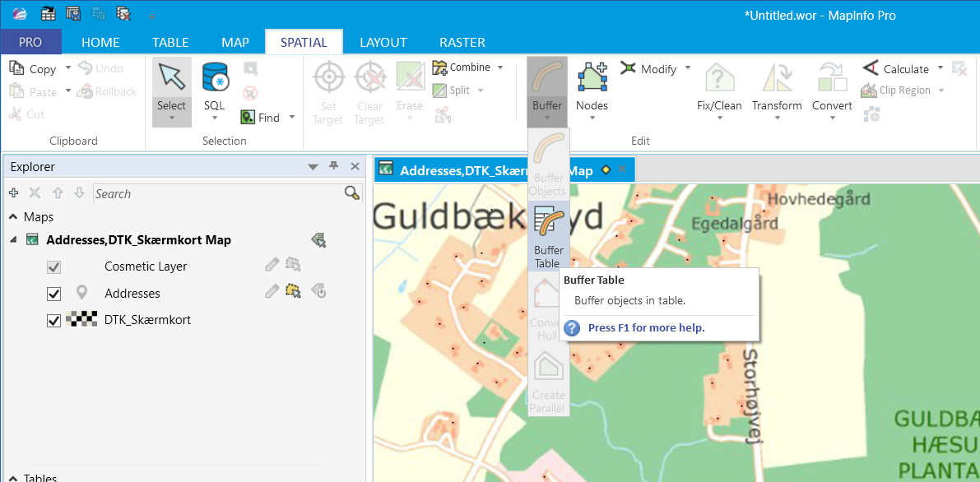The image size is (980, 482).
Task: Click the Combine tool
Action: click(x=462, y=67)
